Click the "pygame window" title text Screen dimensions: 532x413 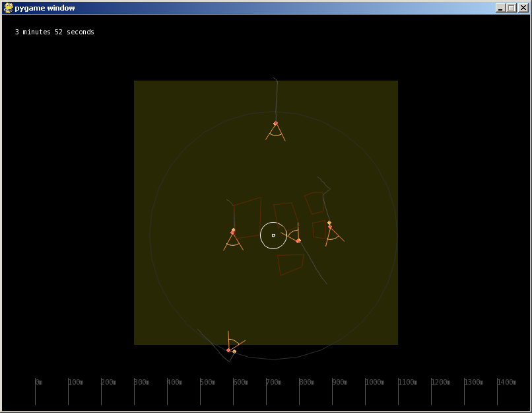[45, 8]
